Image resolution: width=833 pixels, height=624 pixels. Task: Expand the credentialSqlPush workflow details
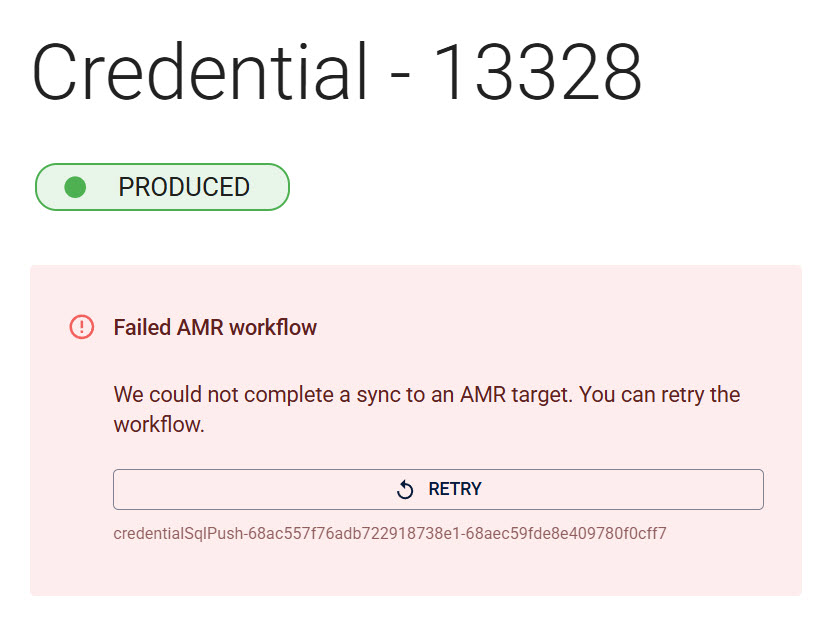(x=390, y=533)
